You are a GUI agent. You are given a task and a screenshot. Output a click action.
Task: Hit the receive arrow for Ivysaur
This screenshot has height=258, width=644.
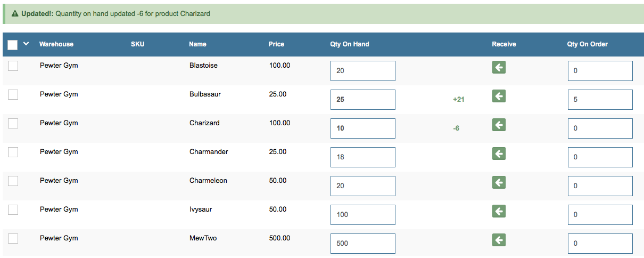coord(499,211)
